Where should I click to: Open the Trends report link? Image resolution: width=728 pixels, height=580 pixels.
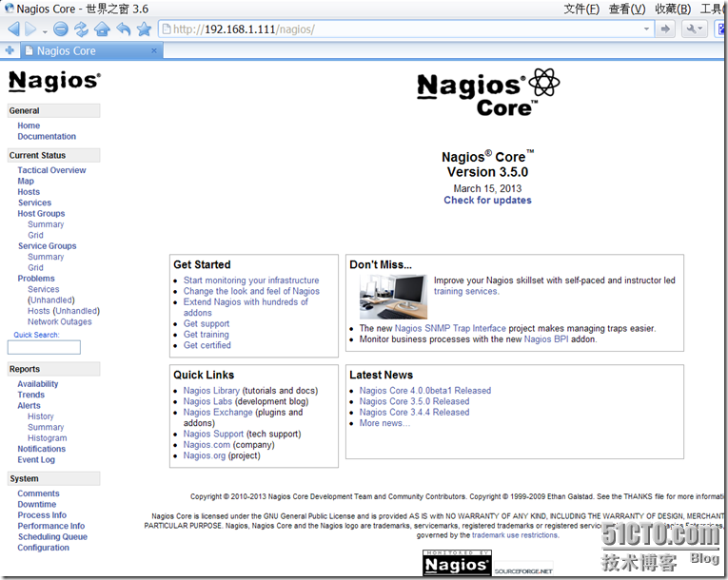31,395
